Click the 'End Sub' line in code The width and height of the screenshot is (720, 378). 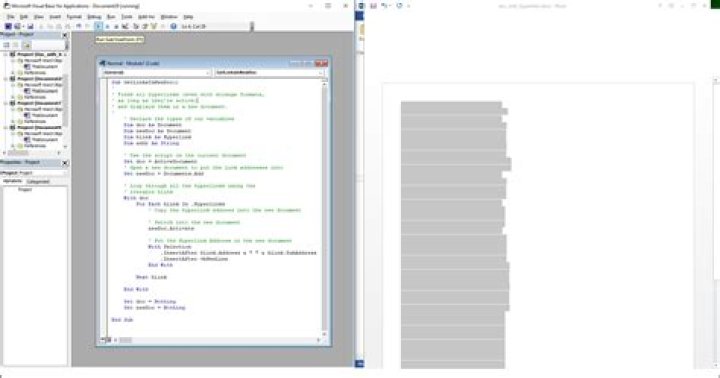122,320
